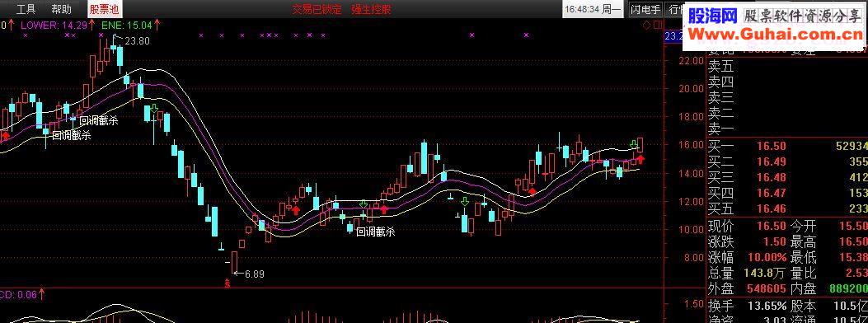The width and height of the screenshot is (868, 323).
Task: Click the highlighted 23.2 price tag on the axis
Action: click(x=673, y=36)
